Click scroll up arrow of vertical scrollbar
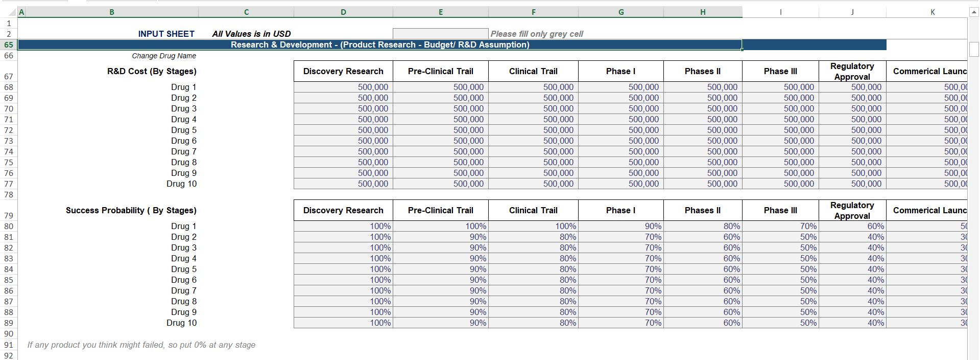This screenshot has width=980, height=360. (x=973, y=12)
